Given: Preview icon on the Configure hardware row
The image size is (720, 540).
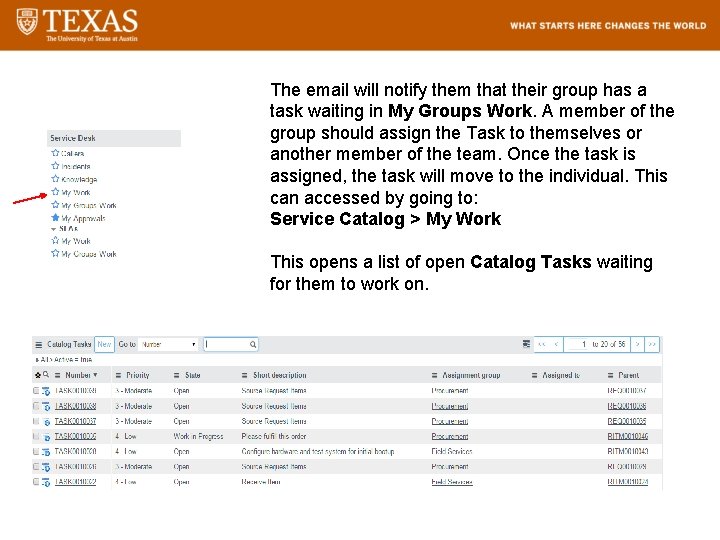Looking at the screenshot, I should pos(46,452).
